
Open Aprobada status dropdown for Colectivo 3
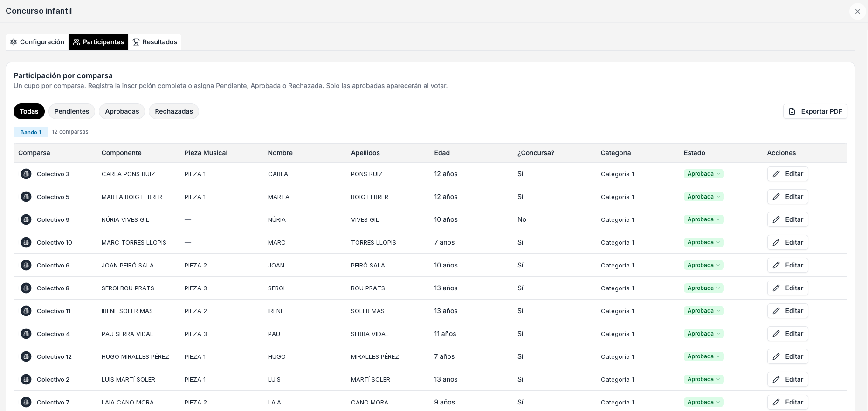pos(703,174)
